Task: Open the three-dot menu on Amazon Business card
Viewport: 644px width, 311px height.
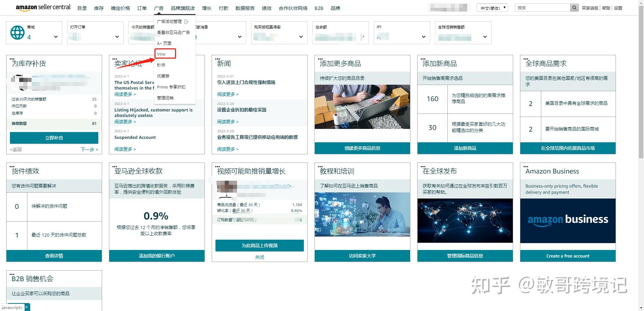Action: [x=526, y=167]
